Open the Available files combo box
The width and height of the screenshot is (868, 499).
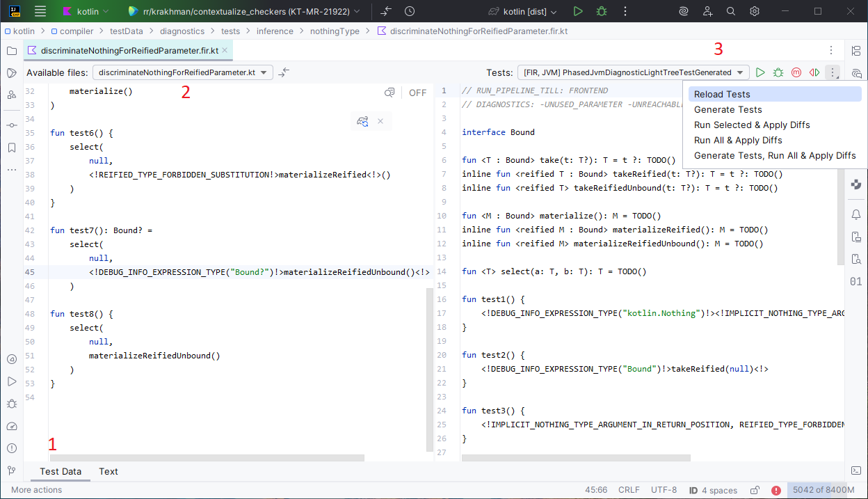[x=182, y=72]
